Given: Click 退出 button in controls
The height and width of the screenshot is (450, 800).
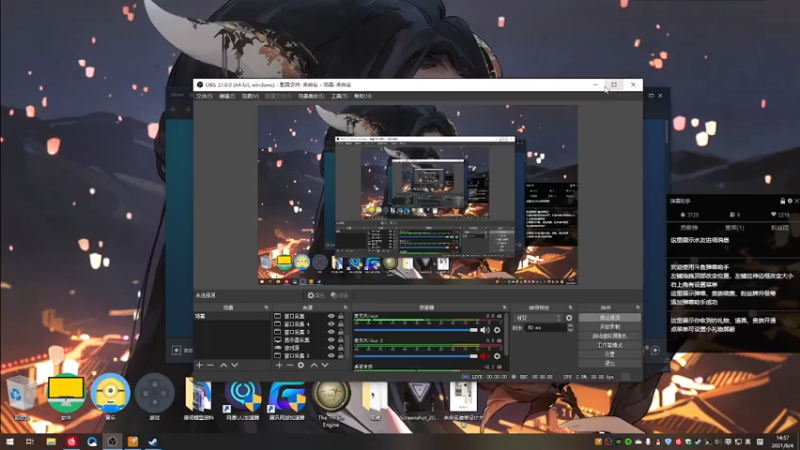Looking at the screenshot, I should (x=610, y=363).
